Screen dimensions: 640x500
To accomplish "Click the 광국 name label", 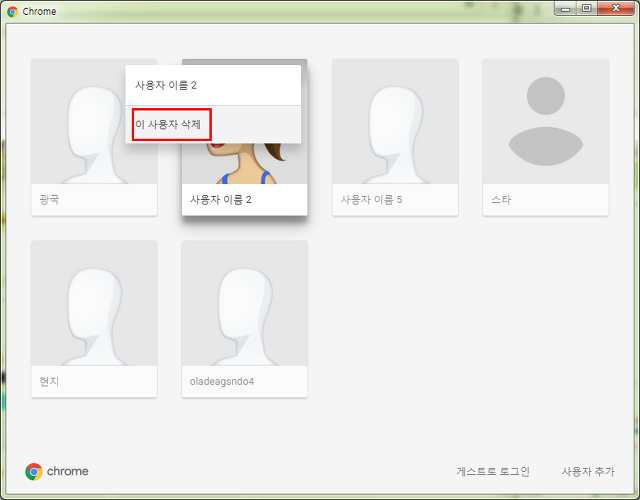I will (49, 200).
